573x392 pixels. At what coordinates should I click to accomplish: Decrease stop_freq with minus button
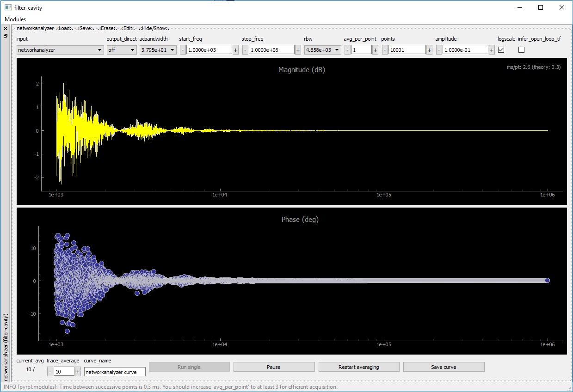[x=245, y=50]
